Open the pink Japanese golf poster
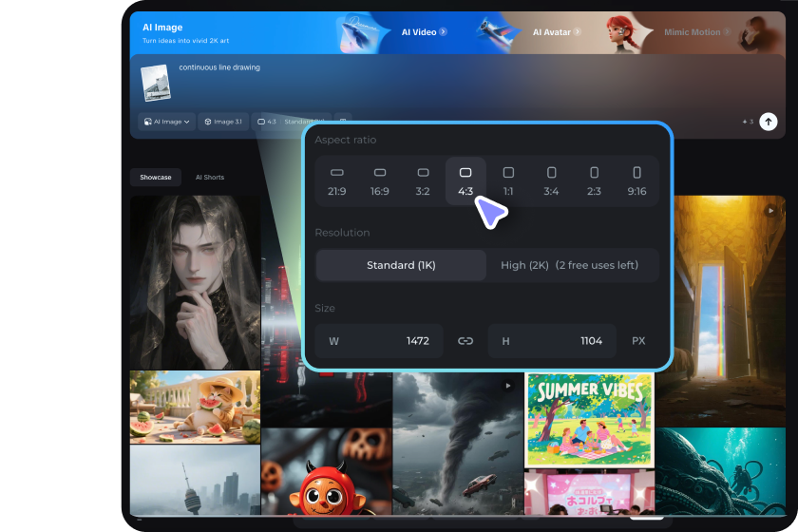The image size is (798, 532). pos(589,492)
